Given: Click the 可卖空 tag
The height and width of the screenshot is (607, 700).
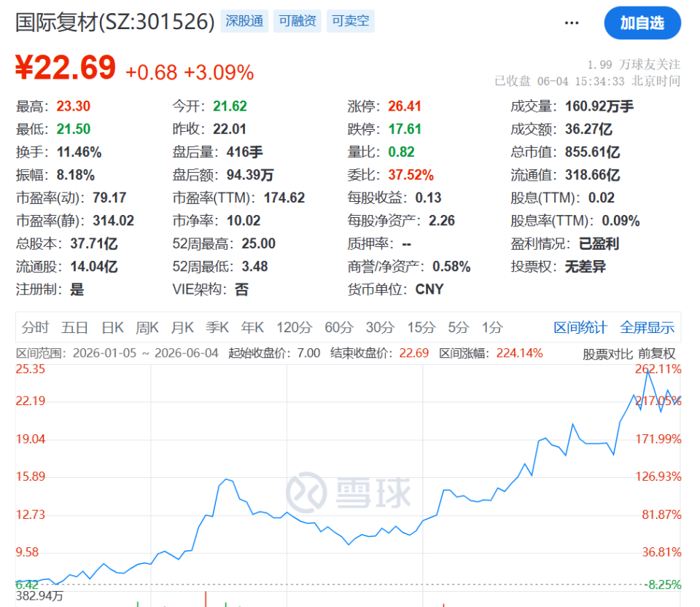Looking at the screenshot, I should [351, 21].
